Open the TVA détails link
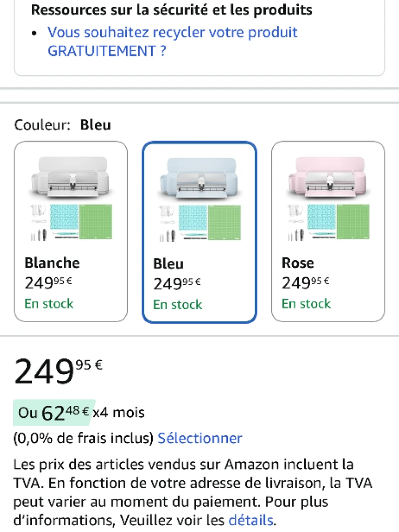399x532 pixels. (251, 521)
